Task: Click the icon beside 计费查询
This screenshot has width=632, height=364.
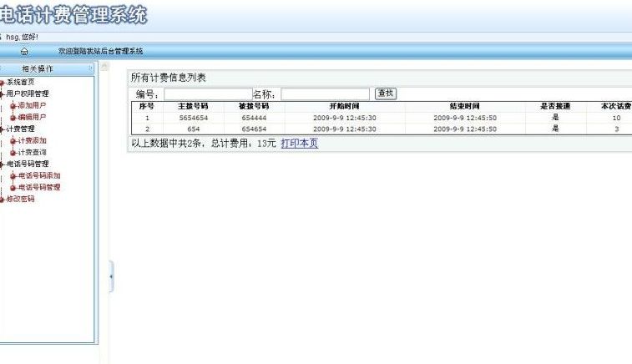Action: tap(13, 153)
